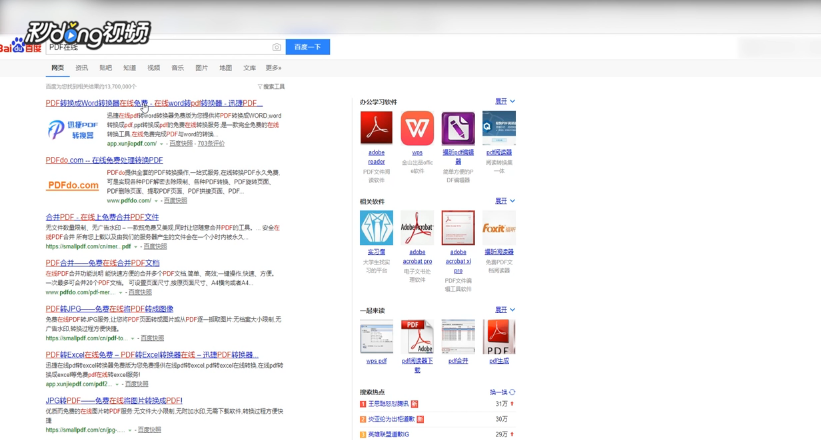Image resolution: width=821 pixels, height=440 pixels.
Task: Select the 知道 tab
Action: 129,68
